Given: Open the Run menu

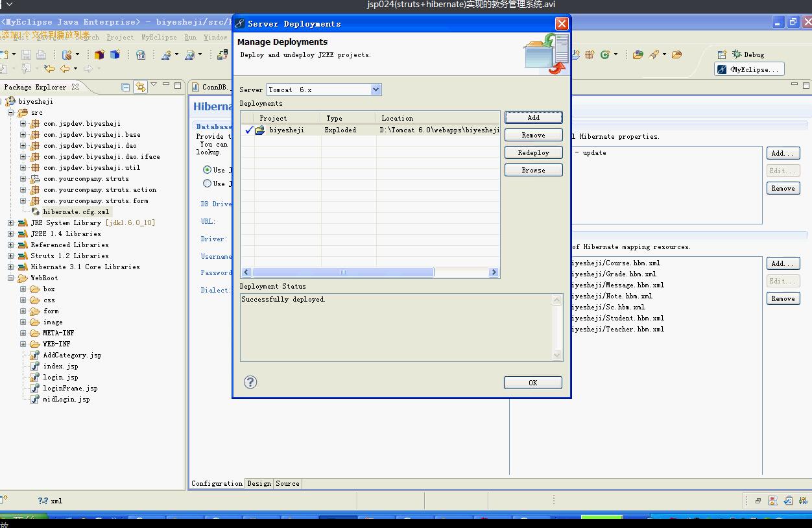Looking at the screenshot, I should pyautogui.click(x=190, y=38).
